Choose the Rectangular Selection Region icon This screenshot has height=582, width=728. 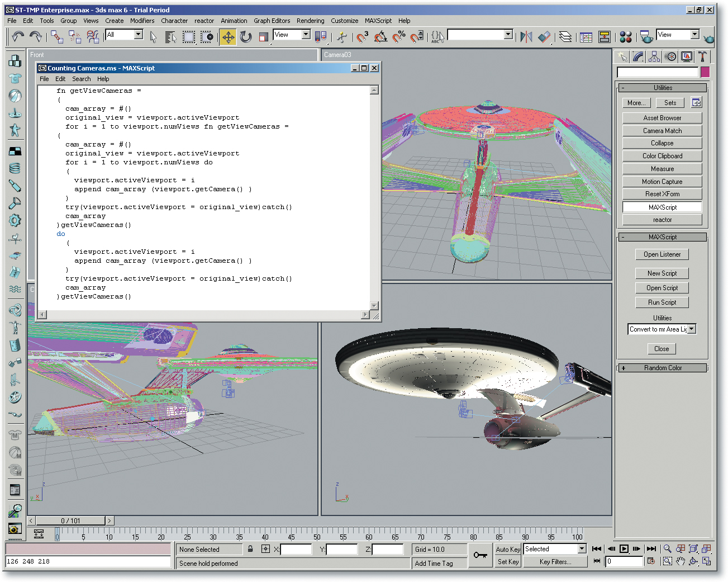(x=189, y=37)
